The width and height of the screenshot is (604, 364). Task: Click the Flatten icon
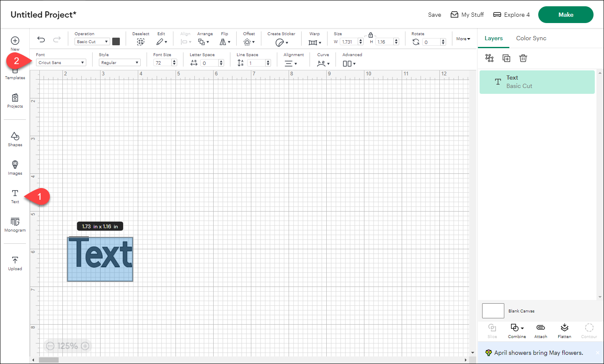click(x=564, y=331)
